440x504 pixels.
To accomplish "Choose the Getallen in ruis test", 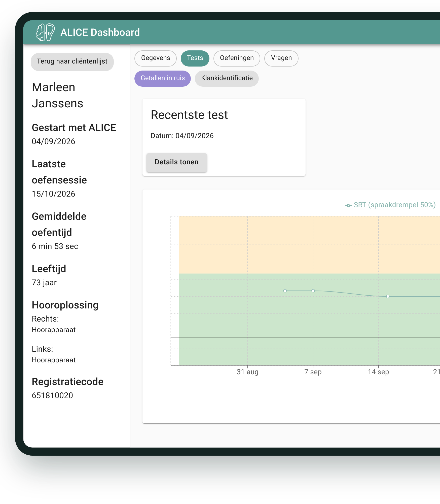I will (x=163, y=78).
